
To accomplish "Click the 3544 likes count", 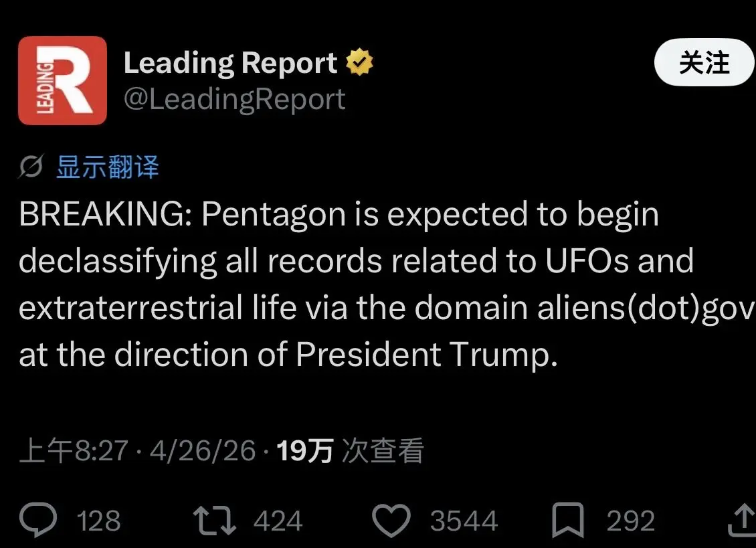I will click(x=464, y=521).
